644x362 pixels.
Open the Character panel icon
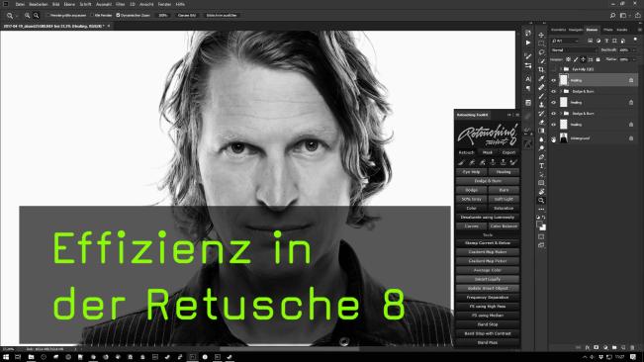coord(528,79)
